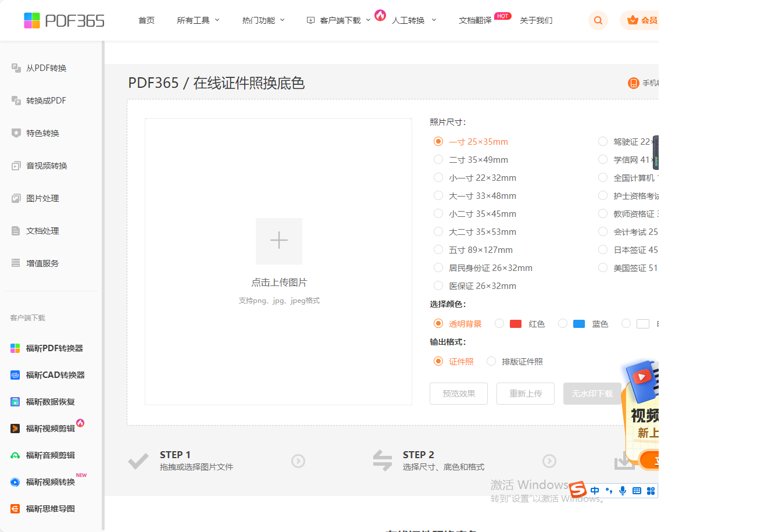Click the 会员 crown icon
The height and width of the screenshot is (532, 768).
(633, 20)
